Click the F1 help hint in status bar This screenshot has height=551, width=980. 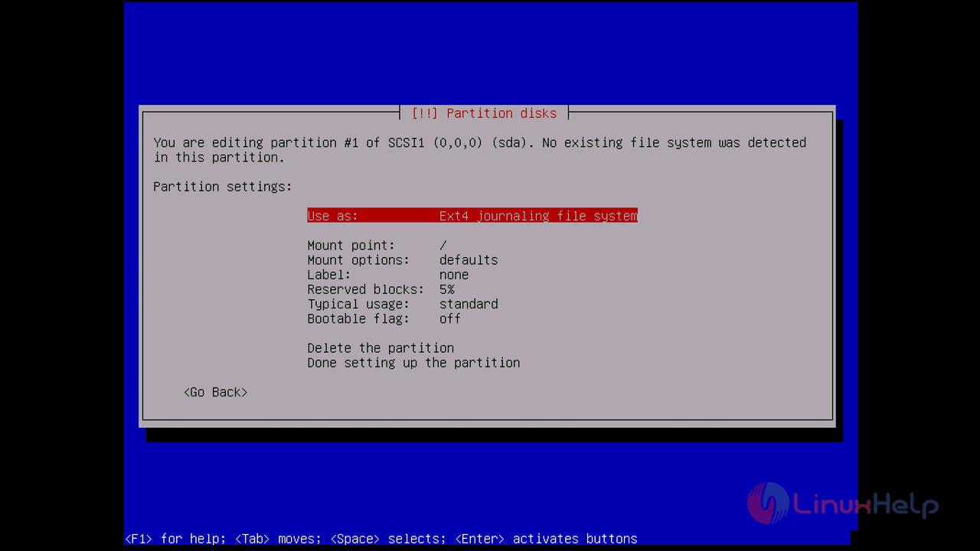(175, 539)
